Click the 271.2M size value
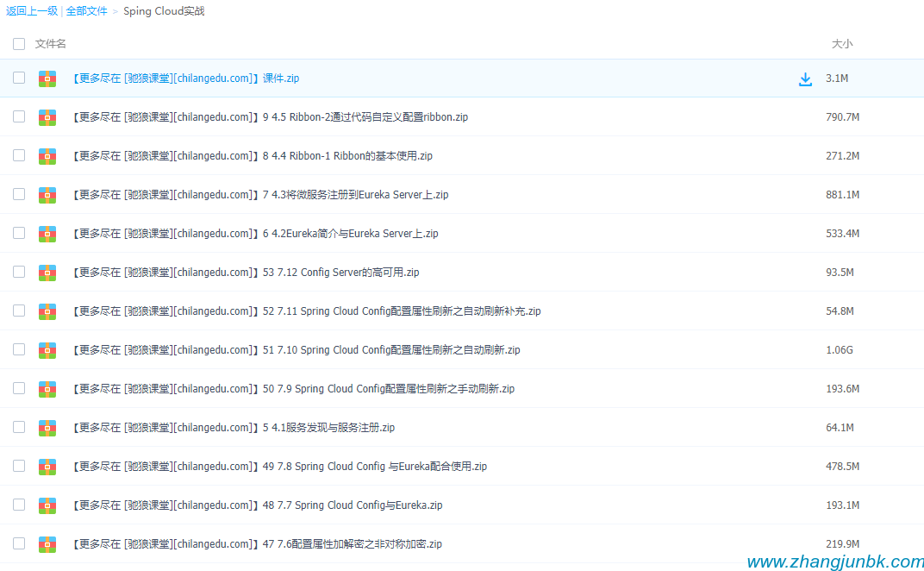The height and width of the screenshot is (571, 924). click(843, 156)
